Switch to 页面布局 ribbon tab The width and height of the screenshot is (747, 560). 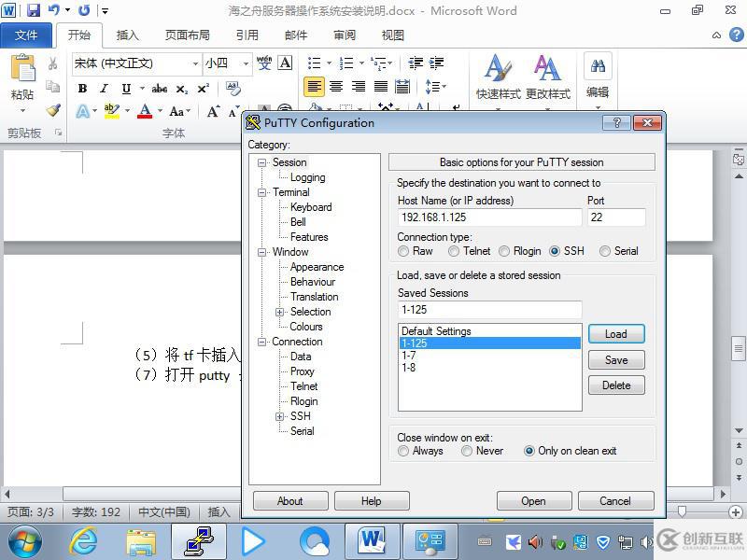point(187,35)
